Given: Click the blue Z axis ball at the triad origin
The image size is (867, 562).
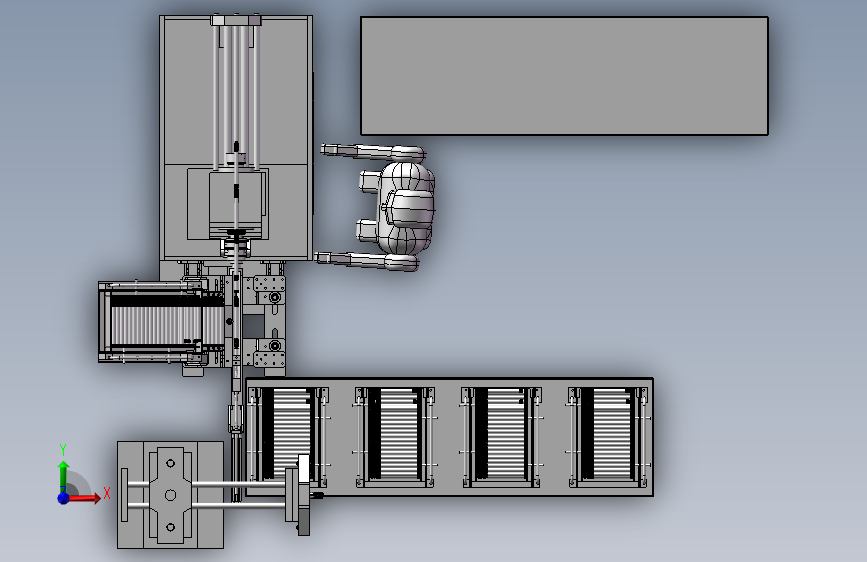Looking at the screenshot, I should point(64,498).
